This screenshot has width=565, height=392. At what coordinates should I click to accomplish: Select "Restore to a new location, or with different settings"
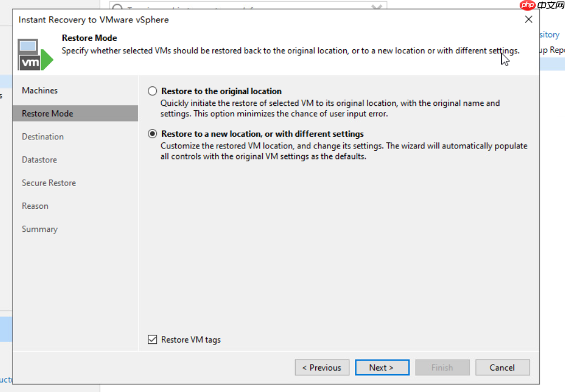pyautogui.click(x=152, y=134)
